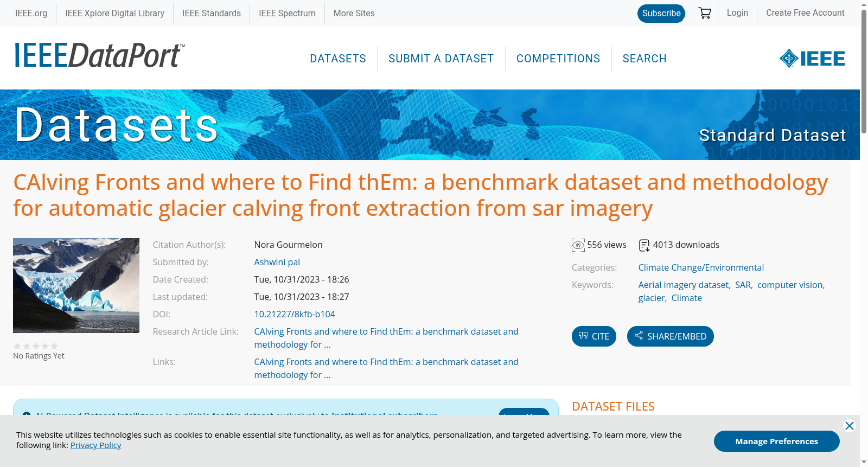
Task: Click computer vision keyword
Action: click(790, 285)
